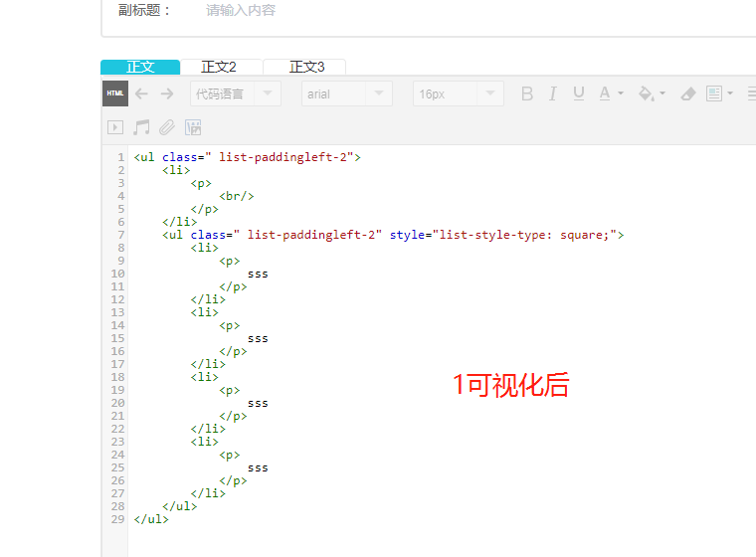This screenshot has width=756, height=557.
Task: Click the <br/> tag on line 4
Action: 237,196
